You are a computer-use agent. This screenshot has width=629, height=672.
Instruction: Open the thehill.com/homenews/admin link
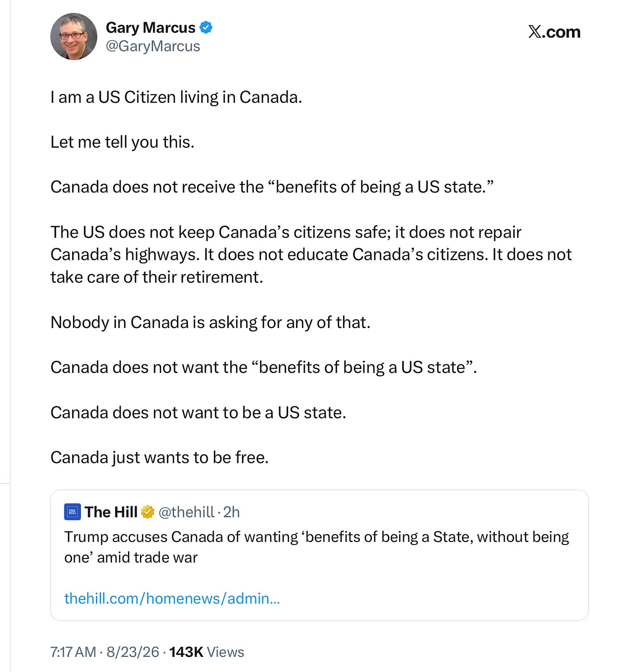[x=172, y=599]
